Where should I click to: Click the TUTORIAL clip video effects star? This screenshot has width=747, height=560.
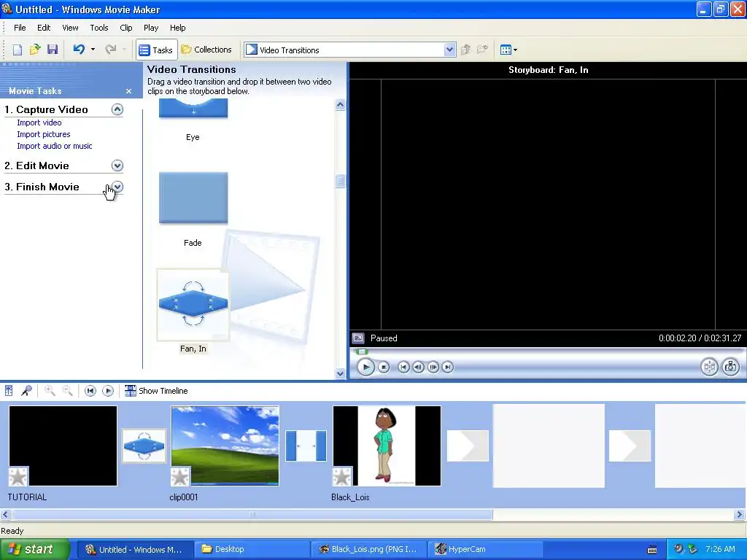[x=18, y=477]
